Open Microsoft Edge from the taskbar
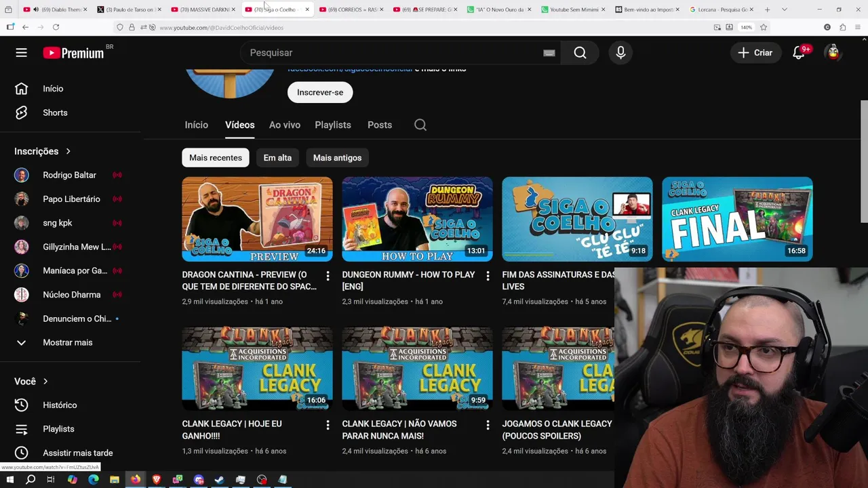This screenshot has height=488, width=868. tap(94, 479)
